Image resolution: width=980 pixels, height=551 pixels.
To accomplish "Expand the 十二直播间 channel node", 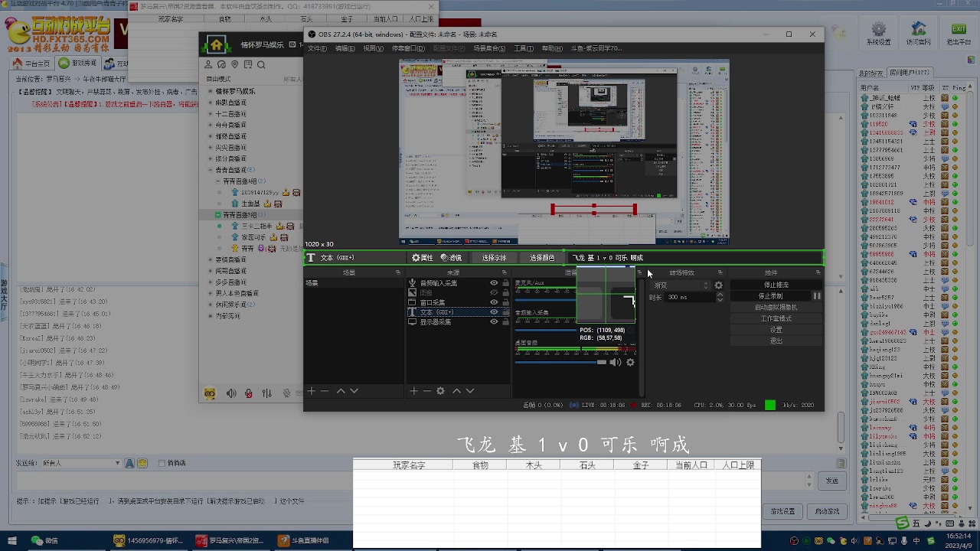I will (211, 114).
